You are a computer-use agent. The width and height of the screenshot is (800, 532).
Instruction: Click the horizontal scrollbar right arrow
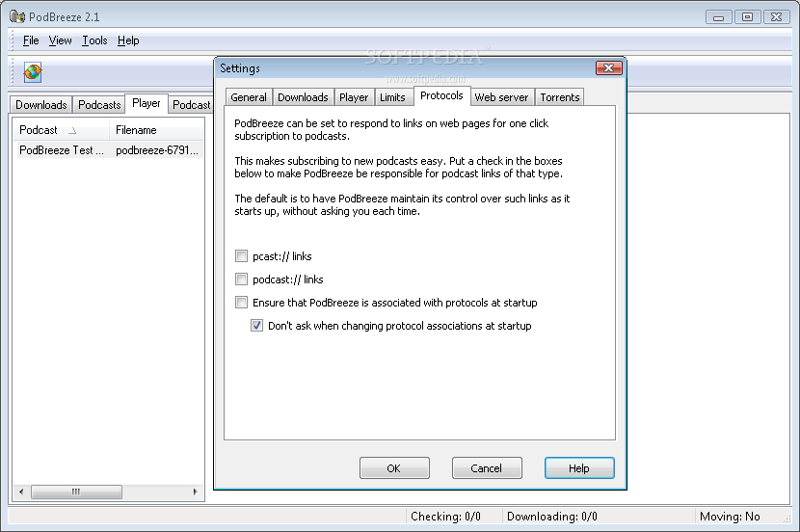[196, 492]
